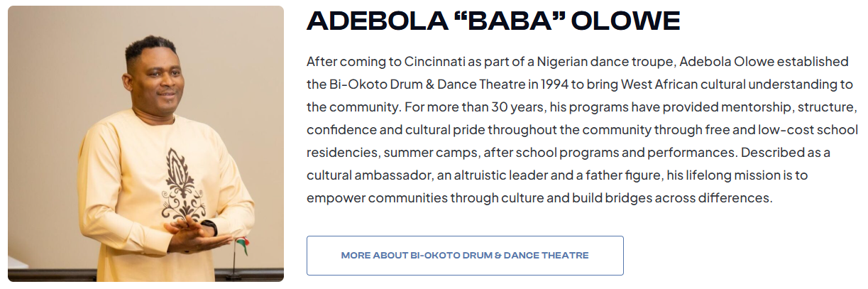Click the embroidered design on the shirt

pyautogui.click(x=182, y=186)
